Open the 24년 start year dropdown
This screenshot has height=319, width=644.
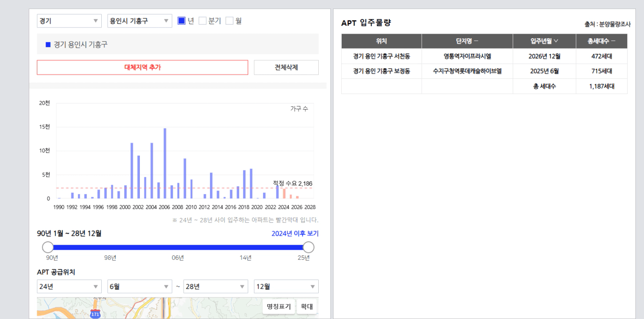tap(69, 287)
